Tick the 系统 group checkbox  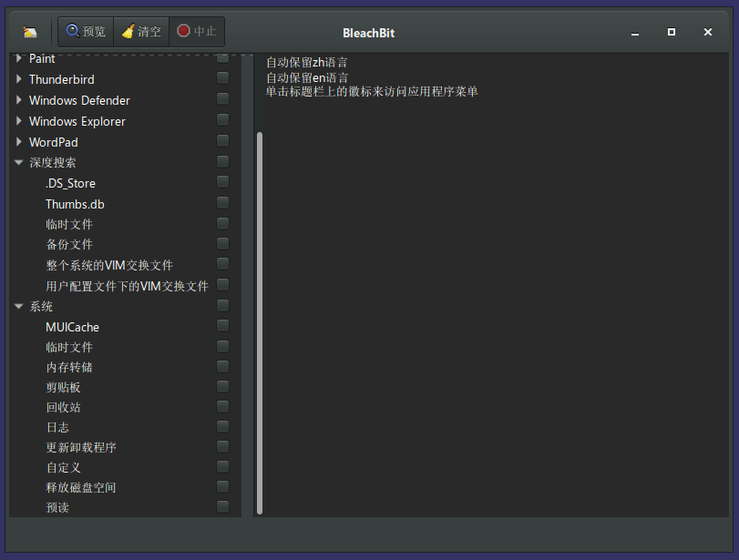pos(223,306)
